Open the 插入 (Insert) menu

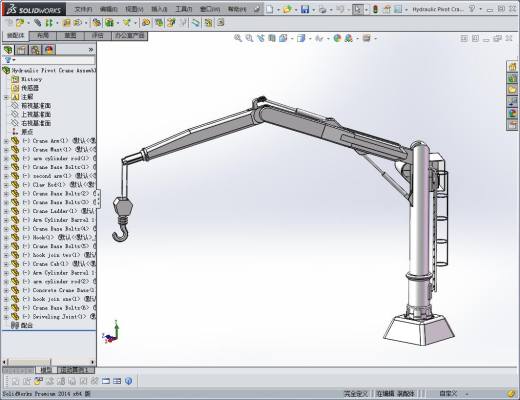pyautogui.click(x=159, y=9)
